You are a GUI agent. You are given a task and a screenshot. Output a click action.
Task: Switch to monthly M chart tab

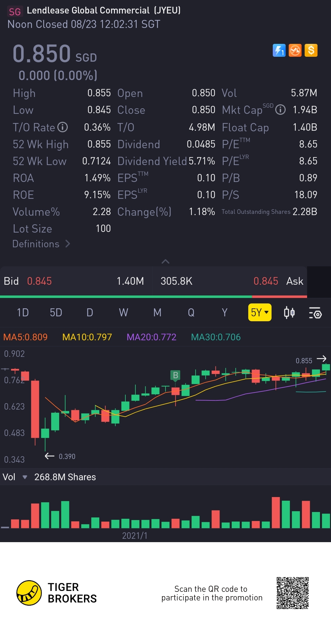[157, 313]
